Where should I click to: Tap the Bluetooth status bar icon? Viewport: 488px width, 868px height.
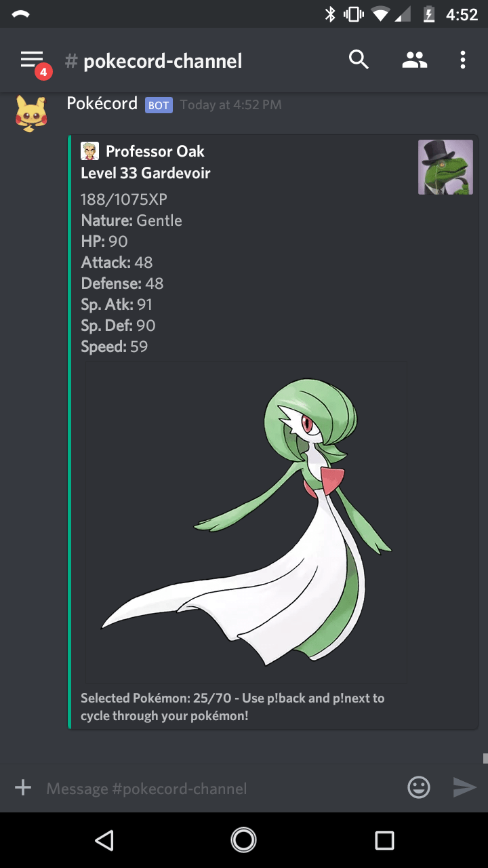pyautogui.click(x=330, y=14)
